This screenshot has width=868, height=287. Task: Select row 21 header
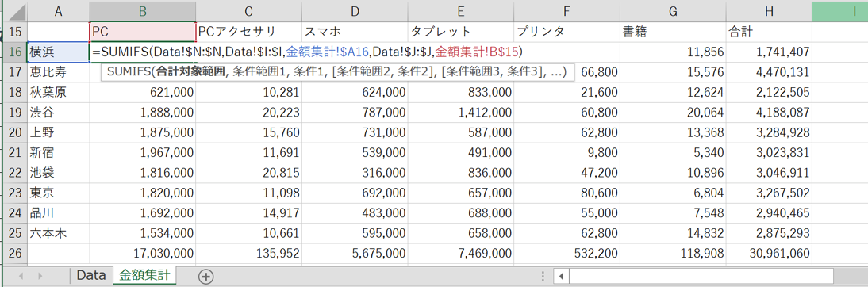(16, 153)
